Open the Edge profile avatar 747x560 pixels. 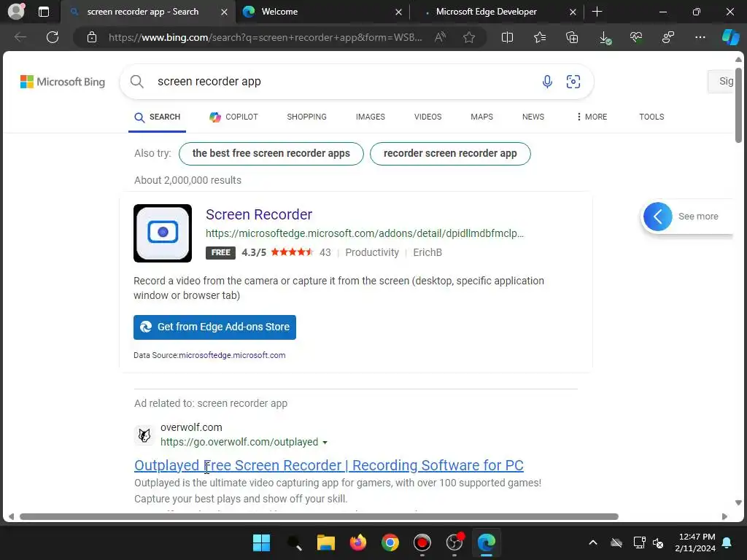click(16, 12)
